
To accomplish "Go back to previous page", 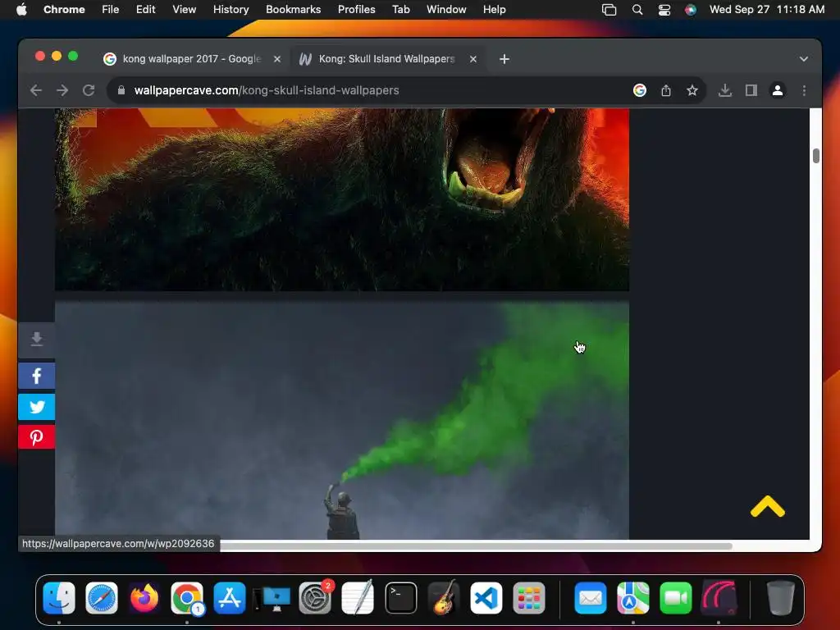I will [36, 90].
